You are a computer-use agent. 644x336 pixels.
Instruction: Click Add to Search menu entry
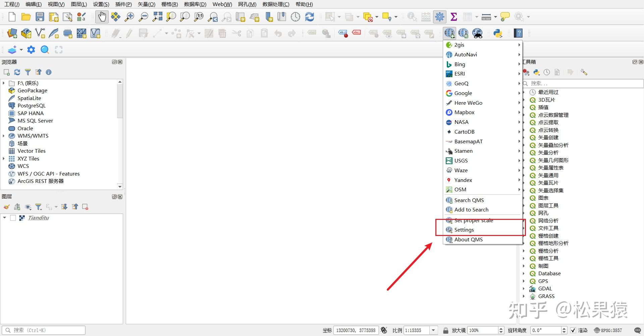tap(483, 210)
